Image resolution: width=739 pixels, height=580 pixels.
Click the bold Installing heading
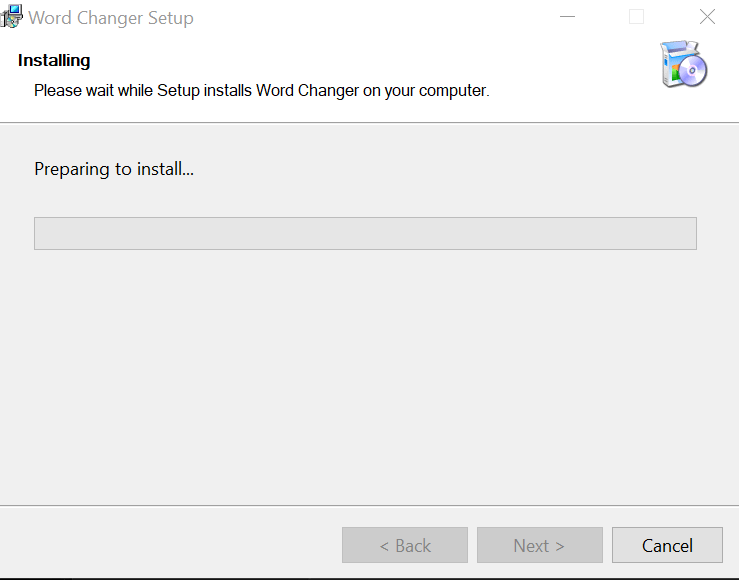[54, 61]
